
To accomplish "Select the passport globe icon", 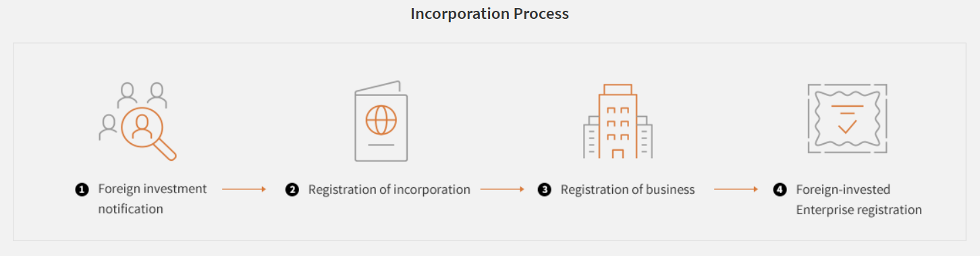I will point(381,121).
